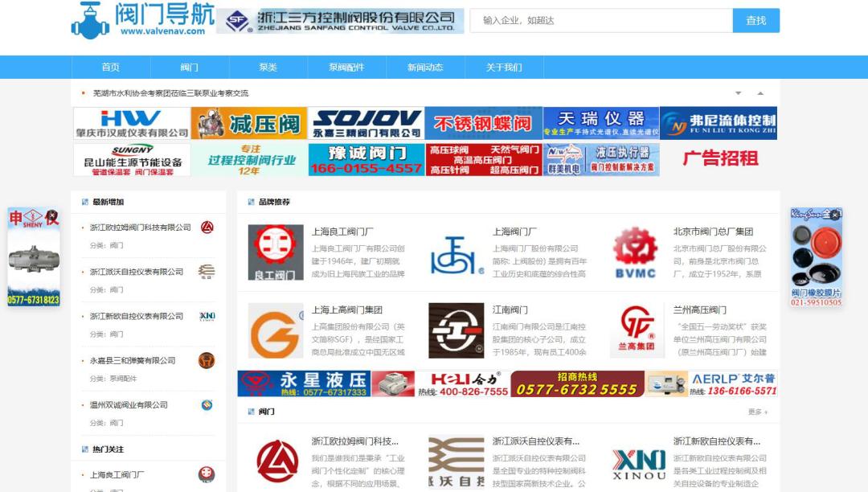The image size is (868, 492).
Task: Close the right floating KingSun ad
Action: (835, 215)
